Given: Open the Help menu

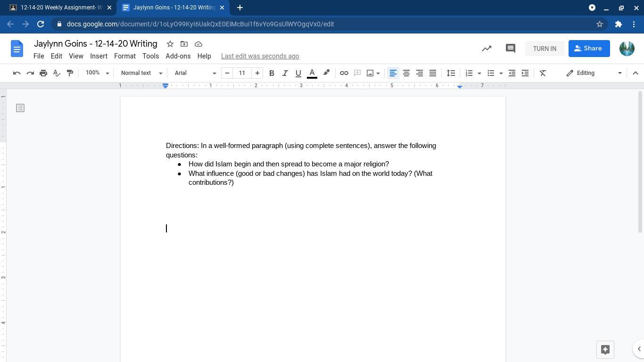Looking at the screenshot, I should point(204,56).
